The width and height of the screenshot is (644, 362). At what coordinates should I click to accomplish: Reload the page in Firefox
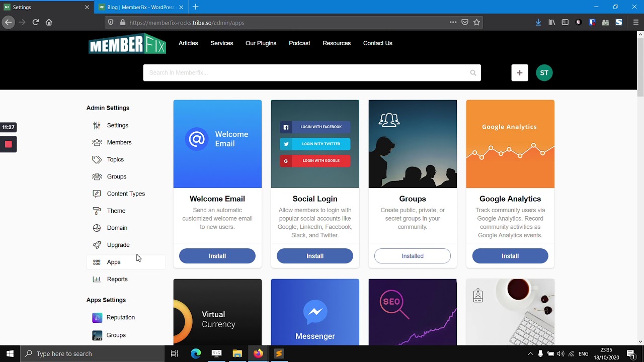pyautogui.click(x=36, y=22)
